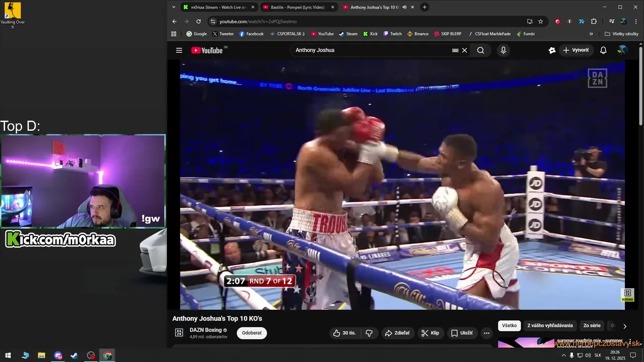This screenshot has height=362, width=644.
Task: Mute the Anthony Joshua tab audio icon
Action: point(404,7)
